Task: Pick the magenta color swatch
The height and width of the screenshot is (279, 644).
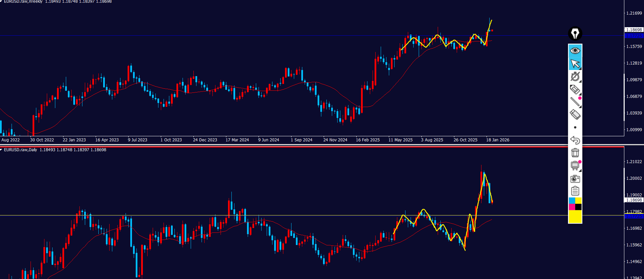Action: click(572, 207)
